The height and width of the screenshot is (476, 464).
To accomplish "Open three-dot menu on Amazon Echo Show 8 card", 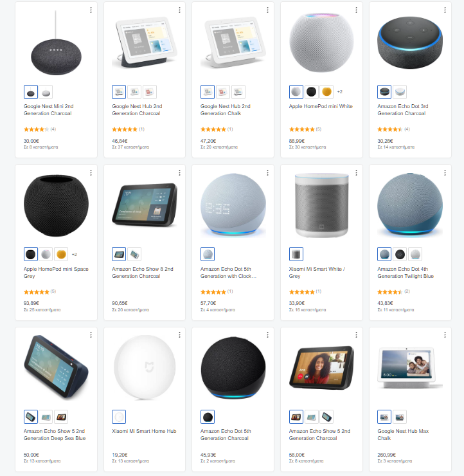I will (x=179, y=172).
